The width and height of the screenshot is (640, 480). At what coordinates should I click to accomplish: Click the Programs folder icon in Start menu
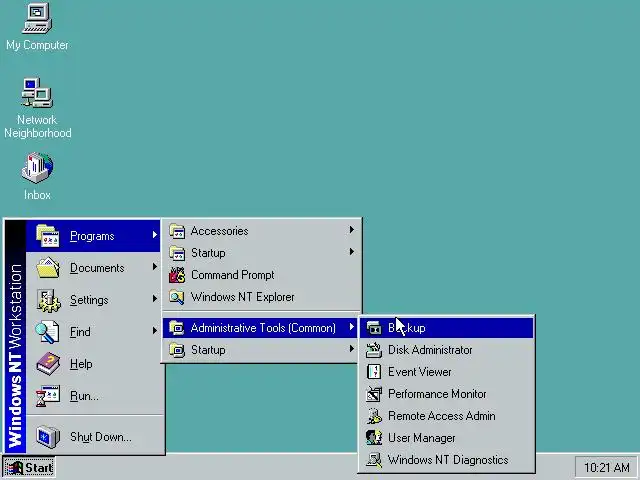coord(48,236)
